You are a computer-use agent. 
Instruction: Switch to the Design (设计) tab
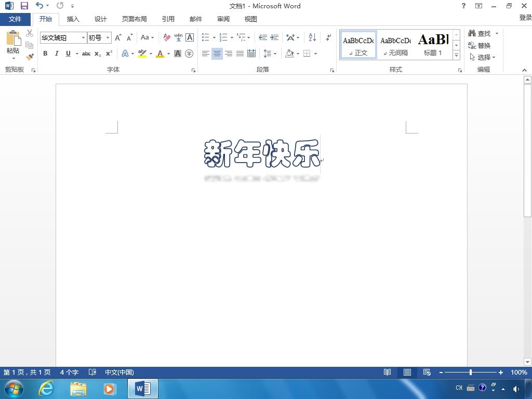[x=100, y=19]
